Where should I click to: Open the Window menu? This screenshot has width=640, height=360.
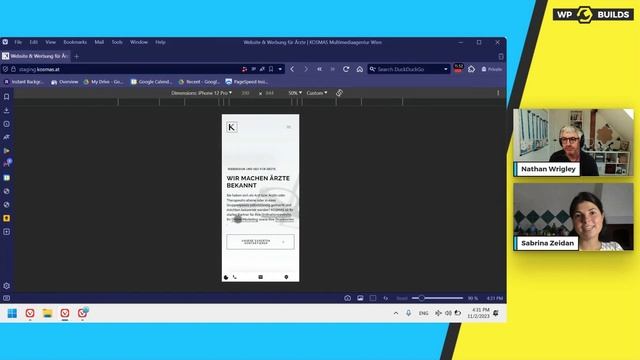(x=139, y=42)
